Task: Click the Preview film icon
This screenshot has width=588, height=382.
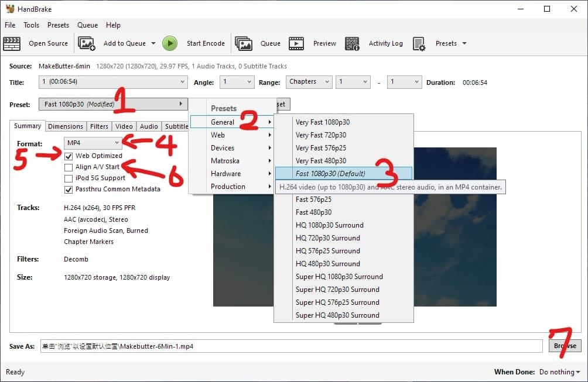Action: pyautogui.click(x=296, y=43)
